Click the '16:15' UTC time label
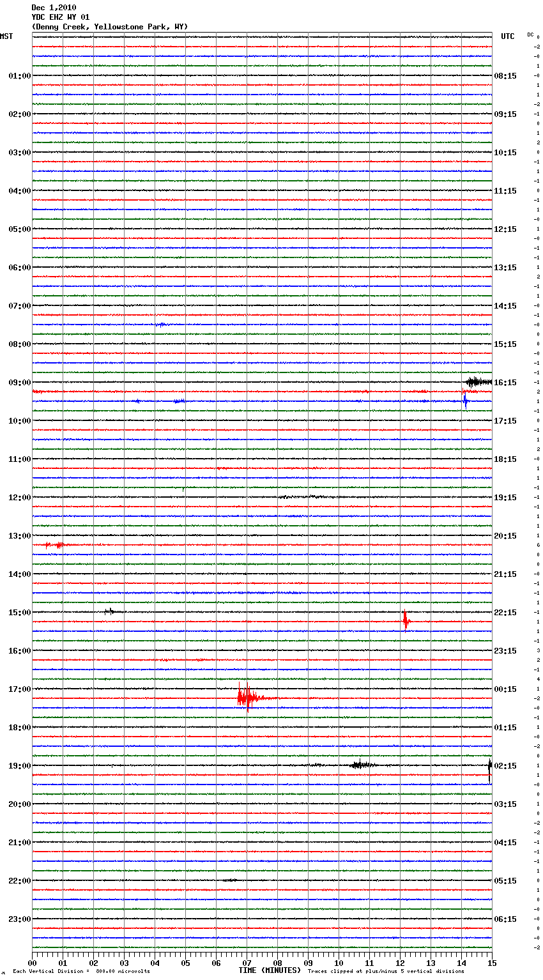Viewport: 543px width, 980px height. pyautogui.click(x=505, y=383)
